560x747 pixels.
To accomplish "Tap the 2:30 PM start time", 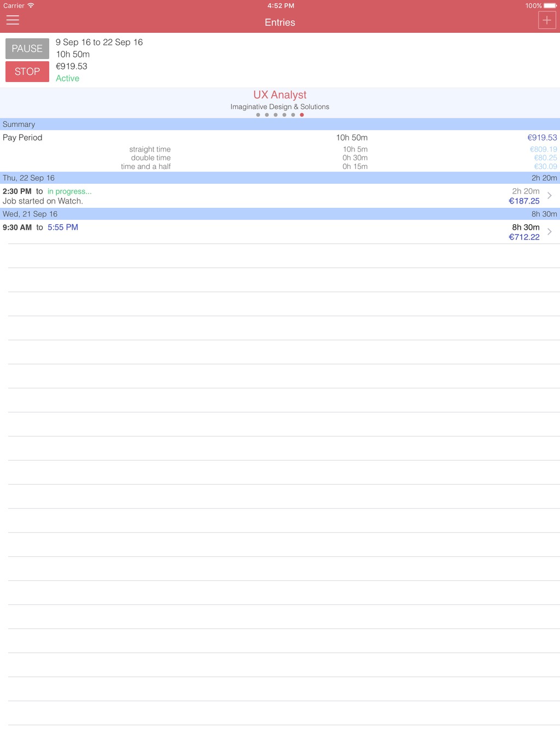I will click(x=17, y=191).
